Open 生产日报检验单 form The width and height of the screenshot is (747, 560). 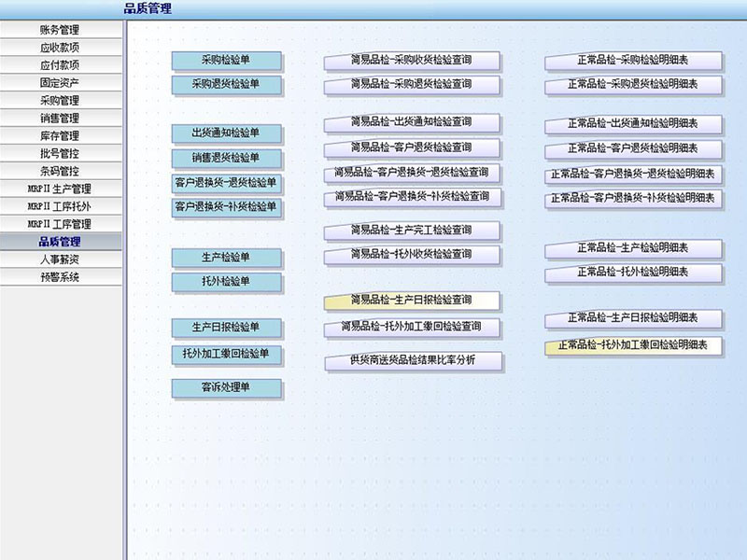pos(226,328)
